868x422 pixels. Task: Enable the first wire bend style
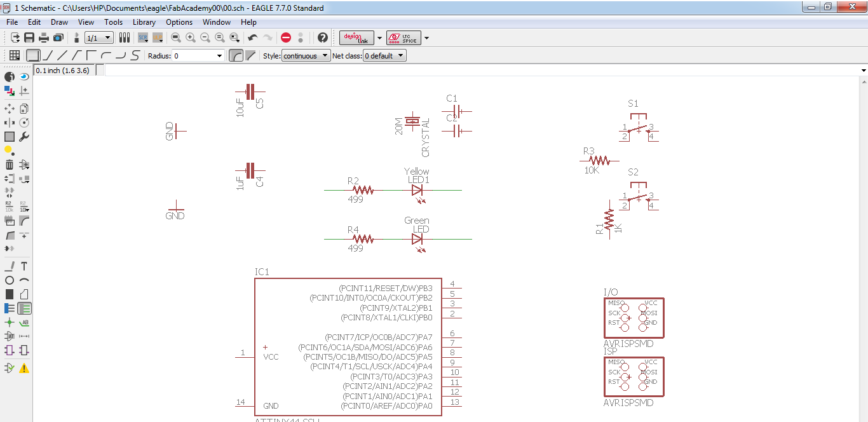coord(33,55)
